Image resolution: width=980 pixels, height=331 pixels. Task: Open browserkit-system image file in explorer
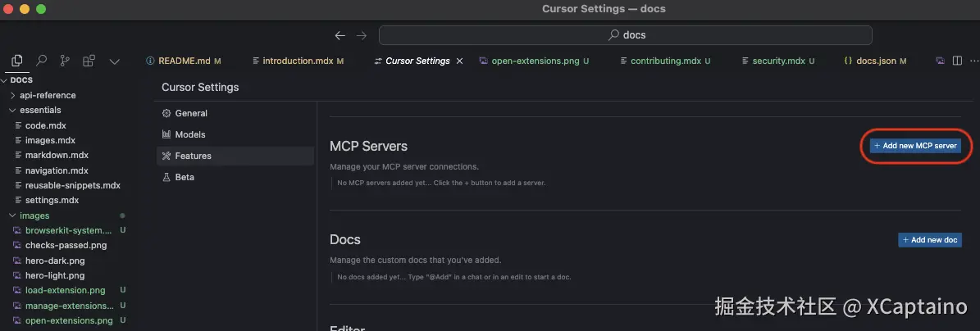coord(68,230)
